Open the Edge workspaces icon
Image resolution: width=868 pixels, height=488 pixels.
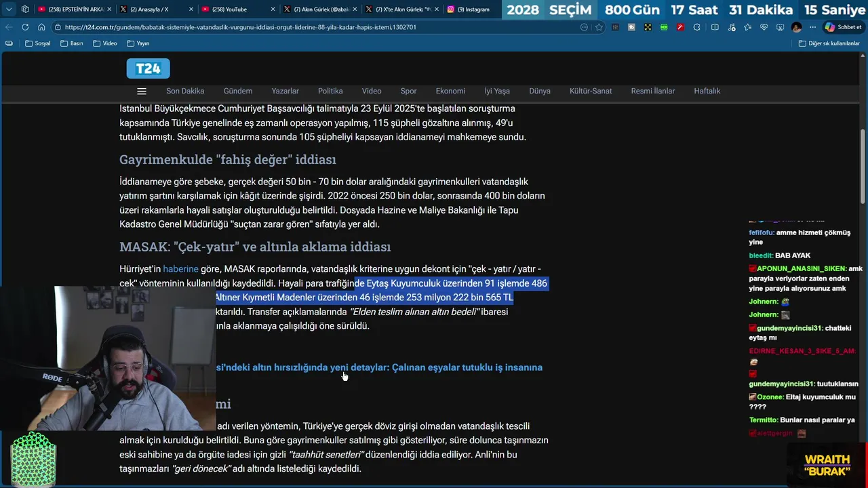[25, 9]
